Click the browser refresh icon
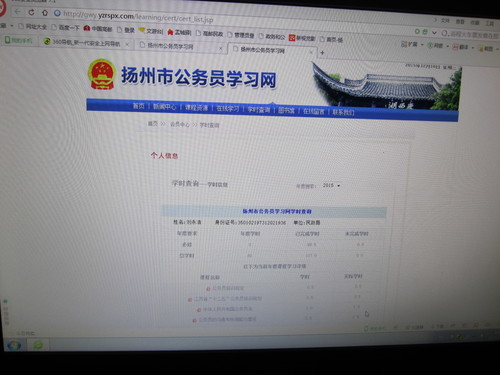This screenshot has height=375, width=500. click(31, 12)
